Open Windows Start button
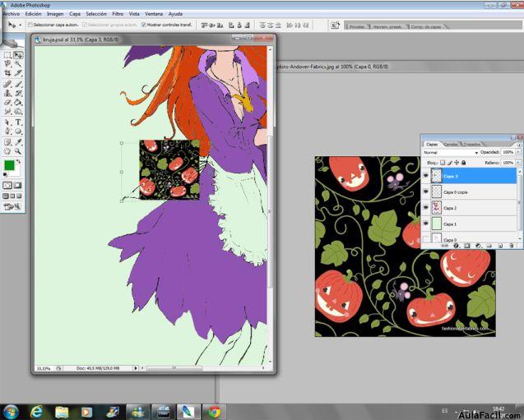This screenshot has width=524, height=420. pyautogui.click(x=11, y=412)
